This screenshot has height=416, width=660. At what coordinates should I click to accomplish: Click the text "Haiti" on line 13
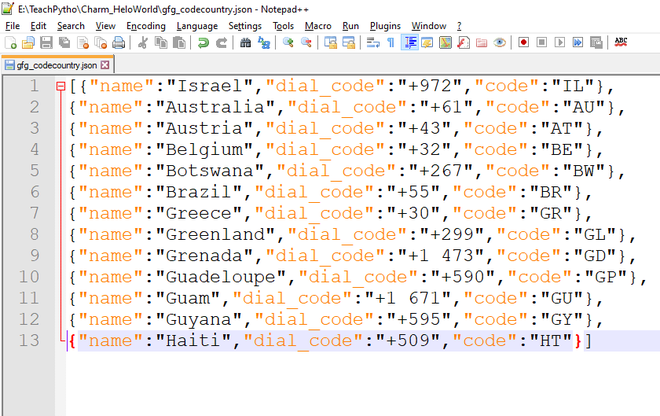(193, 340)
